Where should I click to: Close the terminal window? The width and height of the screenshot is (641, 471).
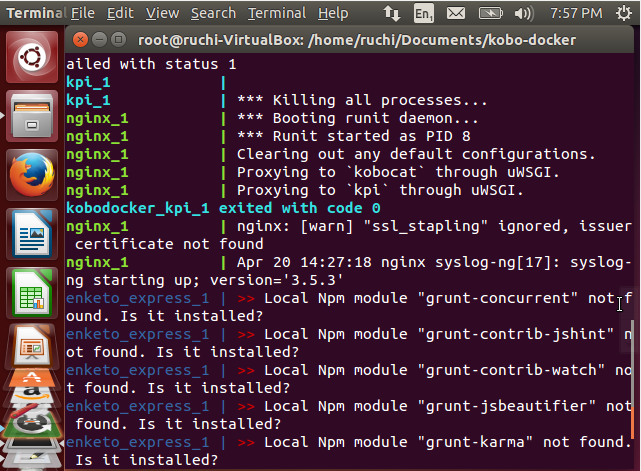tap(81, 40)
